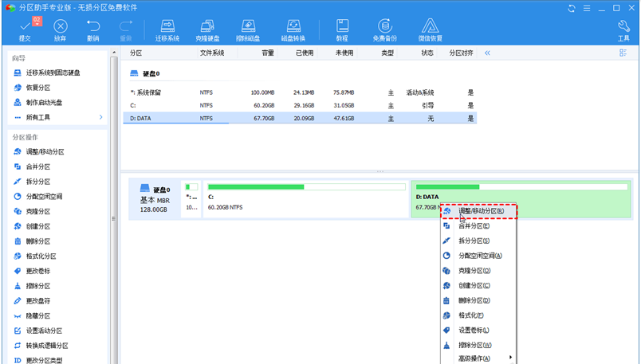The width and height of the screenshot is (641, 364).
Task: Select 调整/移动分区(R) in context menu
Action: (x=478, y=211)
